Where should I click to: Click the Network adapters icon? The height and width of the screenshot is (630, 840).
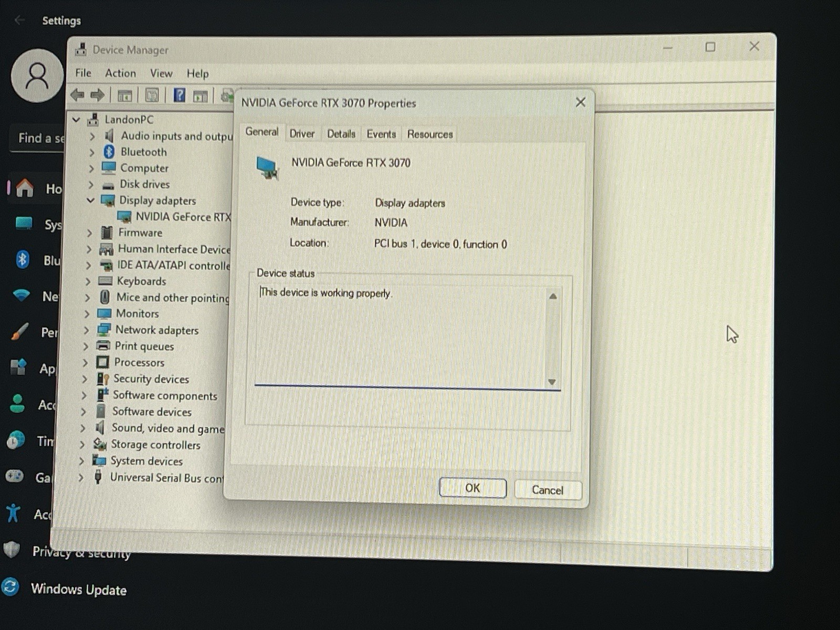pyautogui.click(x=104, y=330)
